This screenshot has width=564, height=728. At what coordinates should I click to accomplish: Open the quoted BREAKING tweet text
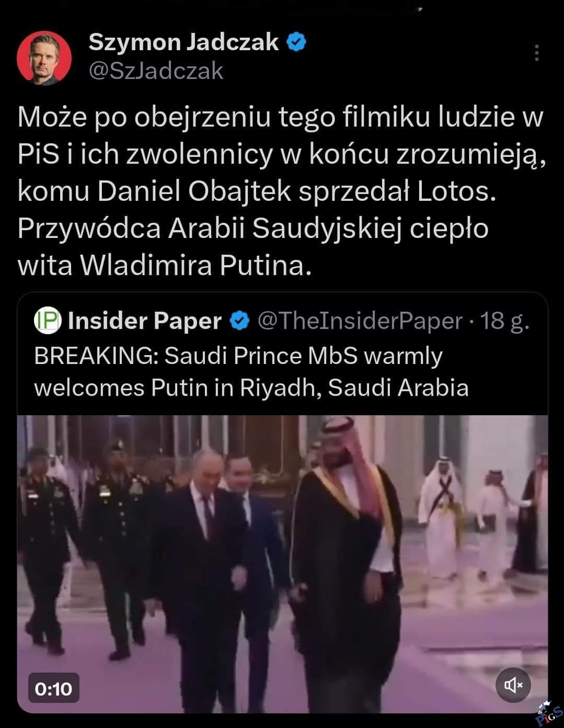click(x=251, y=372)
